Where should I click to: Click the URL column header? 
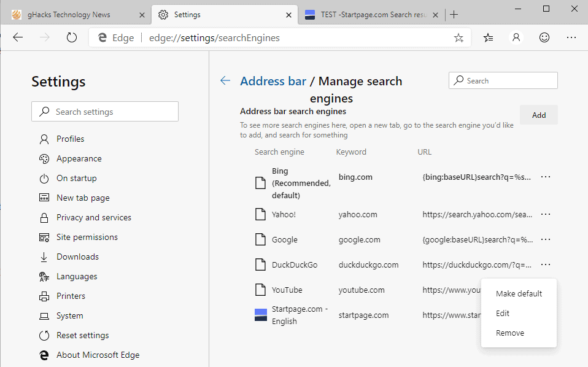pyautogui.click(x=425, y=152)
